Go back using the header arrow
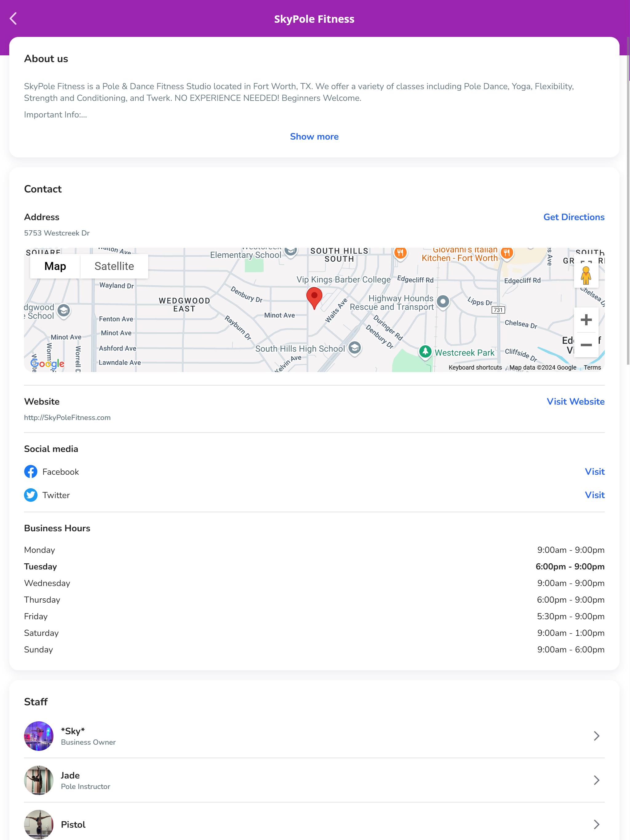The height and width of the screenshot is (840, 630). tap(13, 19)
